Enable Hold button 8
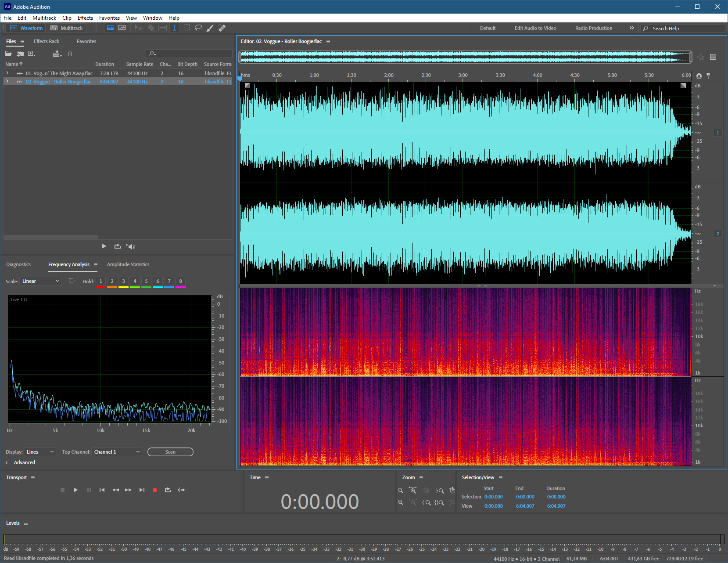This screenshot has width=728, height=563. pos(180,281)
